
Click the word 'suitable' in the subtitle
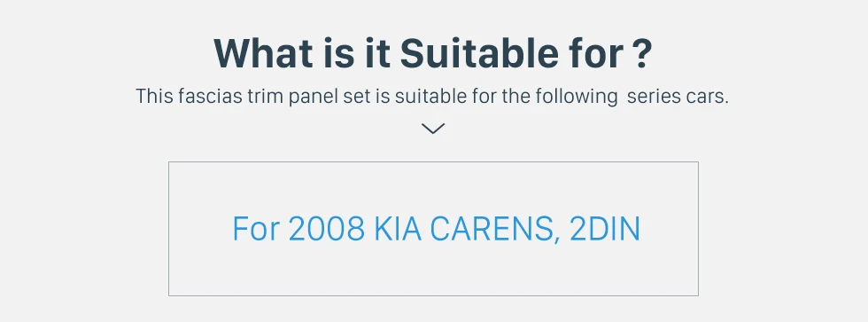tap(430, 97)
